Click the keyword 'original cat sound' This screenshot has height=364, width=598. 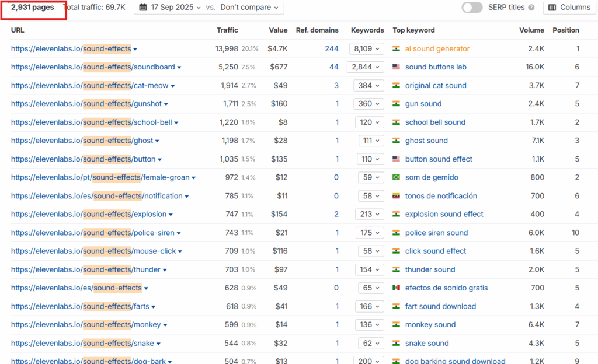436,86
